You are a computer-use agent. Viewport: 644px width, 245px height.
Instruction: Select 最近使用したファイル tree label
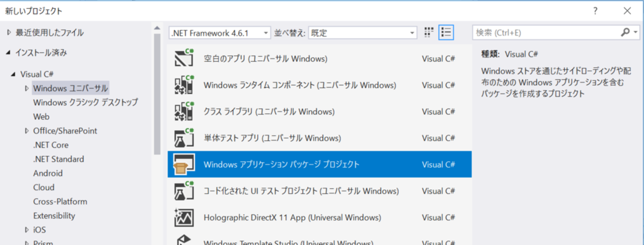[x=50, y=33]
